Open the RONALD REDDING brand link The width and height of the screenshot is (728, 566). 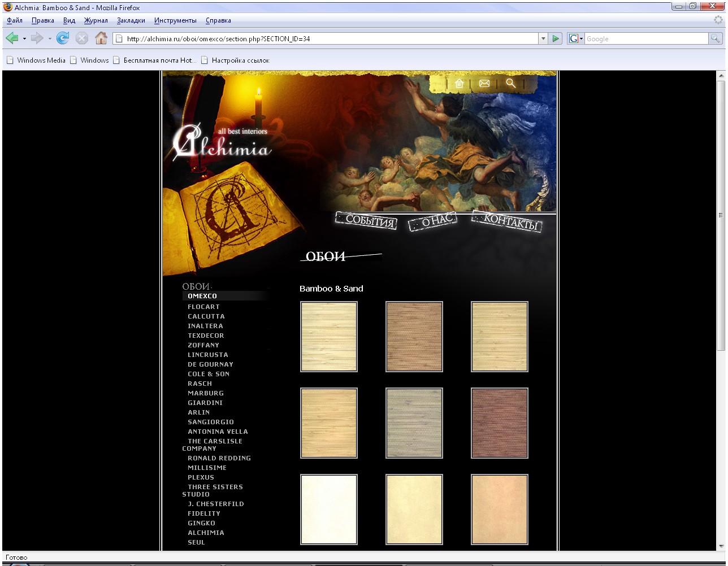tap(219, 458)
